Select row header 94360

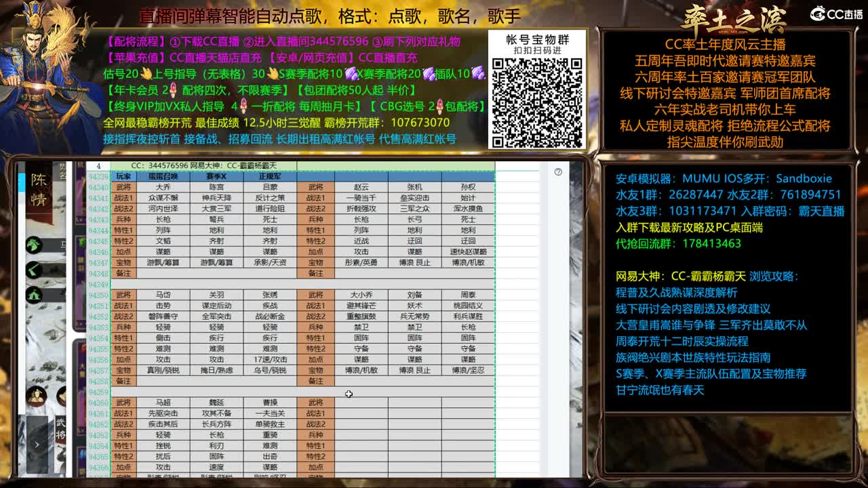98,403
